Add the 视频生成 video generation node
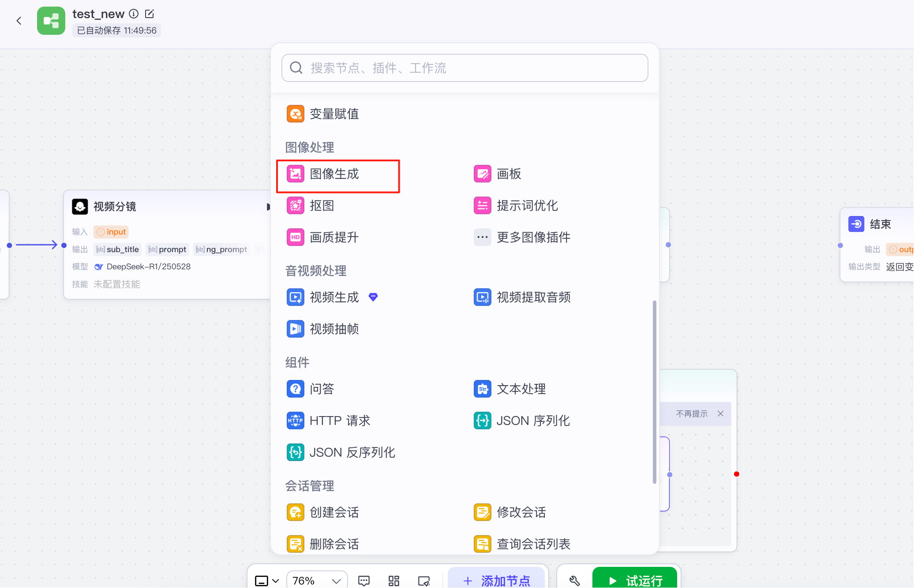914x588 pixels. (x=334, y=297)
